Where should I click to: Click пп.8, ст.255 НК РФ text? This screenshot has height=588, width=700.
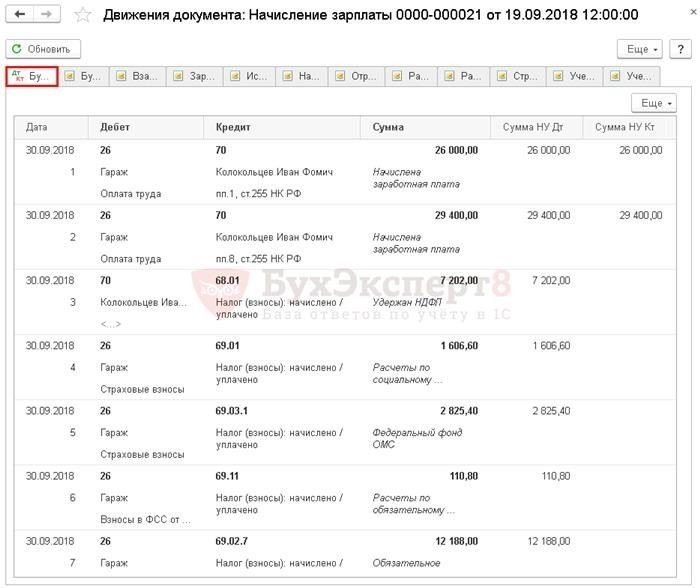pos(258,259)
